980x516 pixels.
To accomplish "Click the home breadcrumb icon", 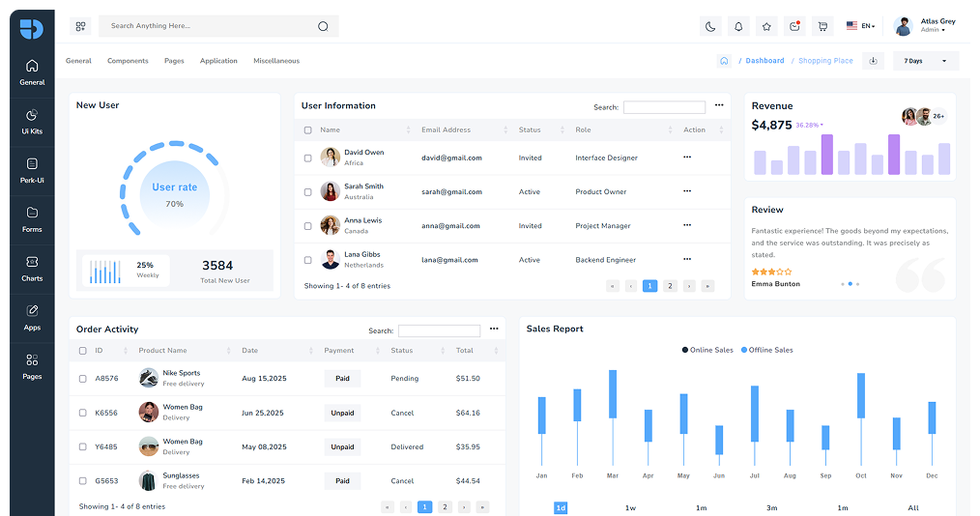I will click(x=724, y=61).
